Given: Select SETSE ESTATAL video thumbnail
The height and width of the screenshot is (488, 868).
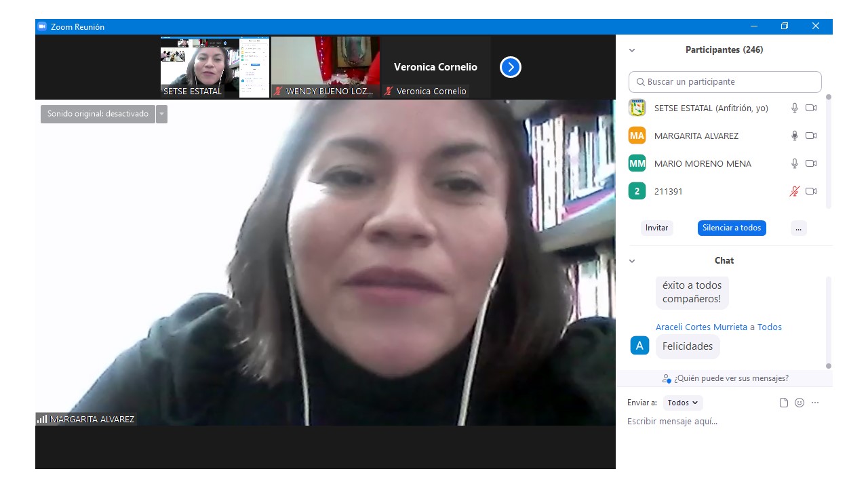Looking at the screenshot, I should [215, 67].
